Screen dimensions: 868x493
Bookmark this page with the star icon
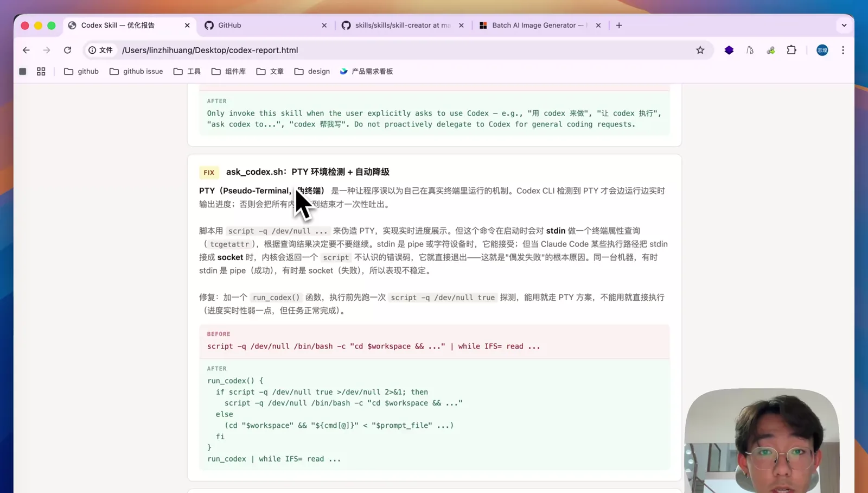pos(700,50)
